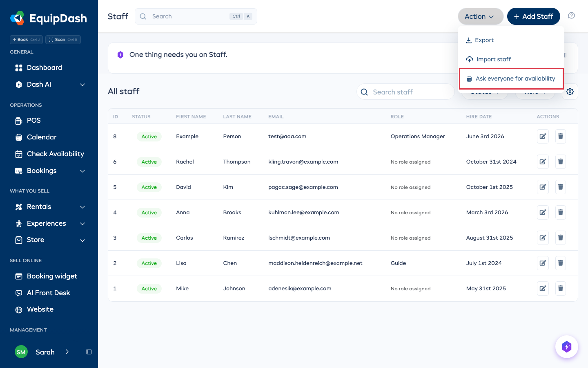The width and height of the screenshot is (588, 368).
Task: Edit Mike Johnson's staff record
Action: pos(543,288)
